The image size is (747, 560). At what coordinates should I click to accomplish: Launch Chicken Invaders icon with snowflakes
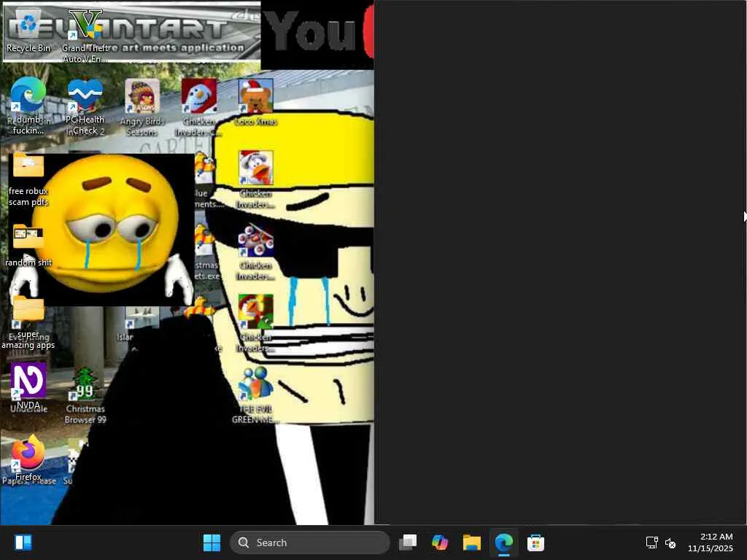point(256,252)
